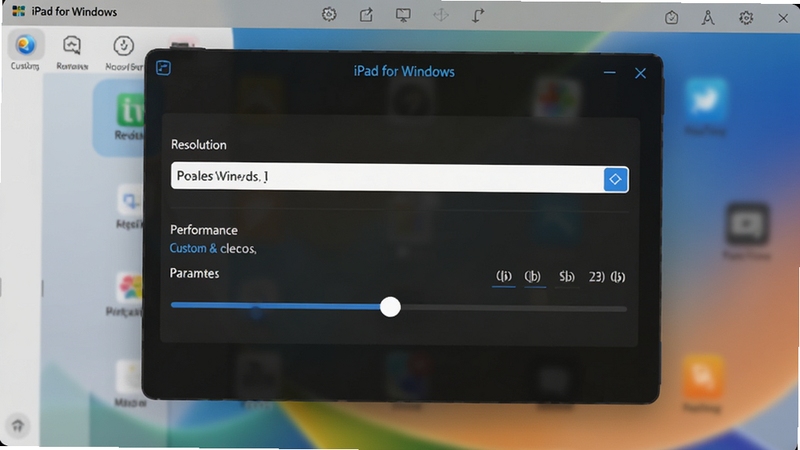Select the (b) tab in Paramtes row
The width and height of the screenshot is (800, 450).
(x=532, y=277)
